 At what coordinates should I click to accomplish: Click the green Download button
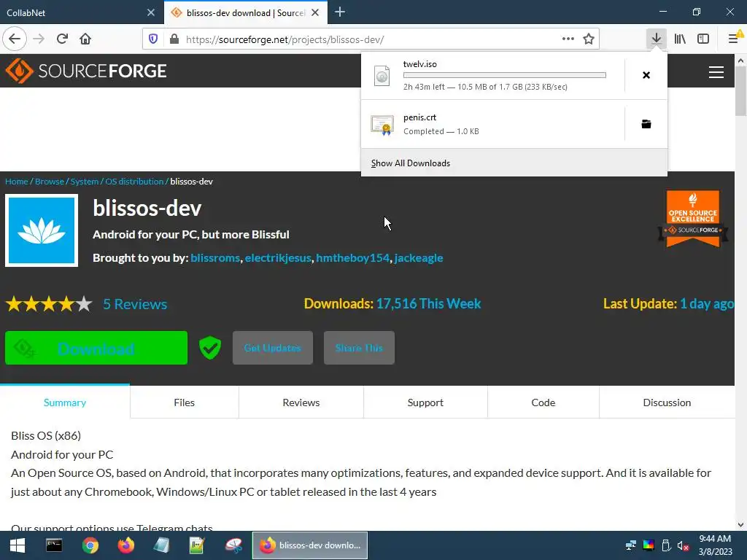[x=96, y=348]
